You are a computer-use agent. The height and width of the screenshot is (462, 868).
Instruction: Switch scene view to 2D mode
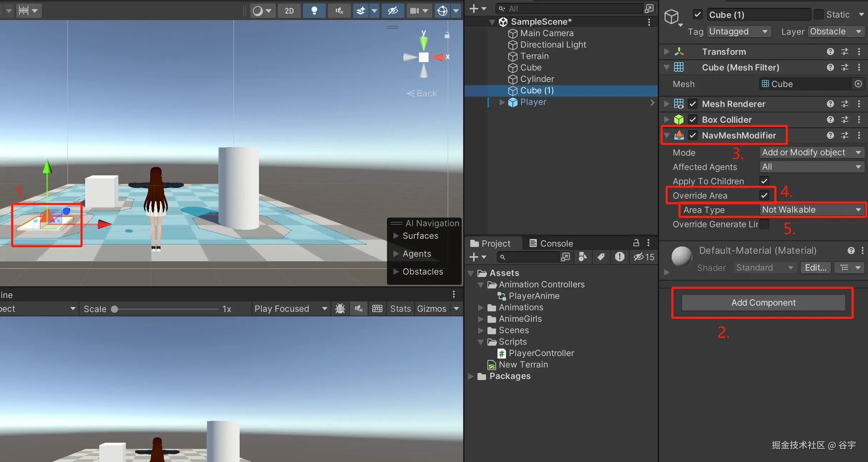289,11
